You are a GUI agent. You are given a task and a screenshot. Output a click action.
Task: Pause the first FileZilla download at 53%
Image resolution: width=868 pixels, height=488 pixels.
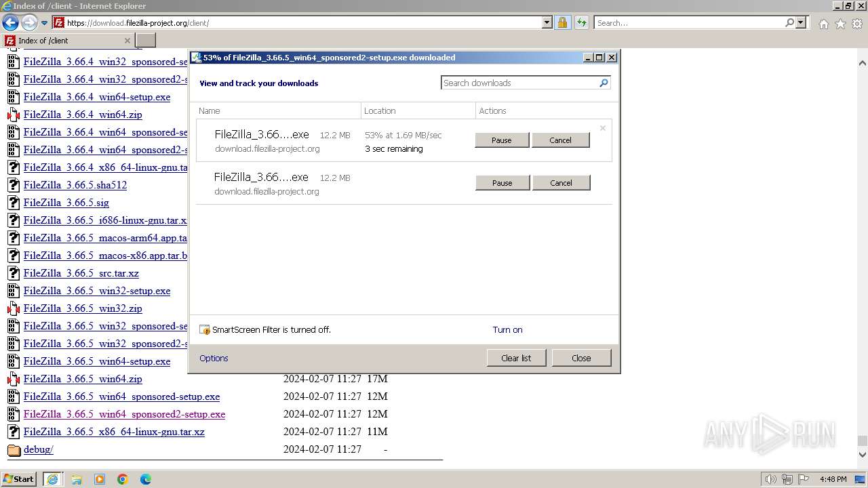point(501,140)
